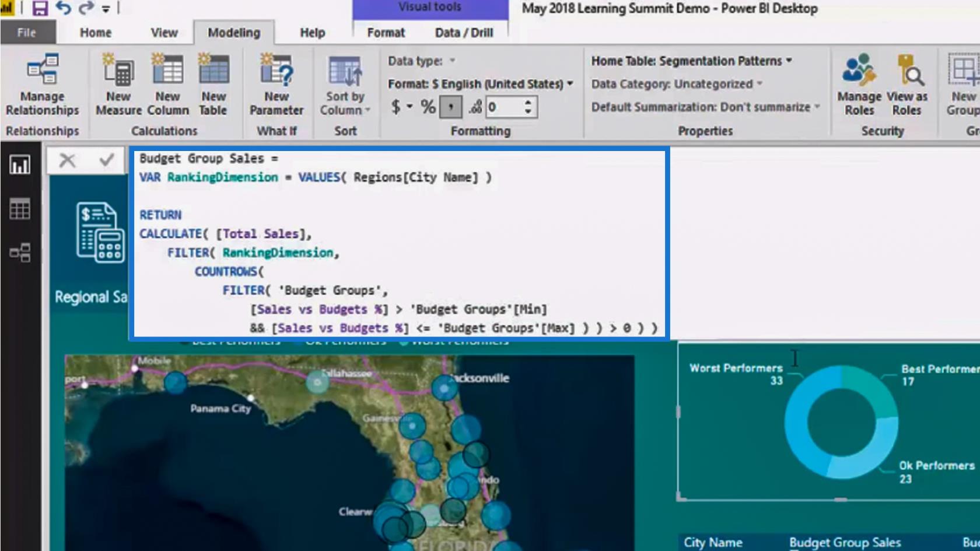Cancel the formula edit with X

tap(67, 160)
